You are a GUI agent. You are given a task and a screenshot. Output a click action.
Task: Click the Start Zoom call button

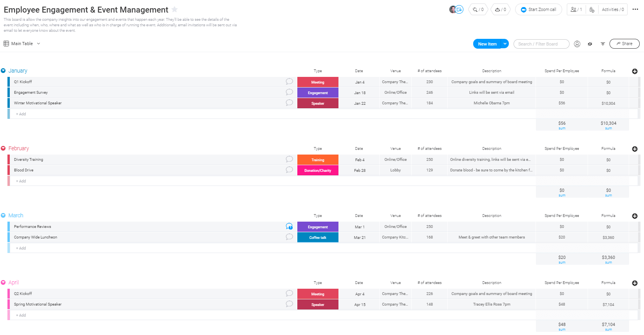[x=538, y=9]
